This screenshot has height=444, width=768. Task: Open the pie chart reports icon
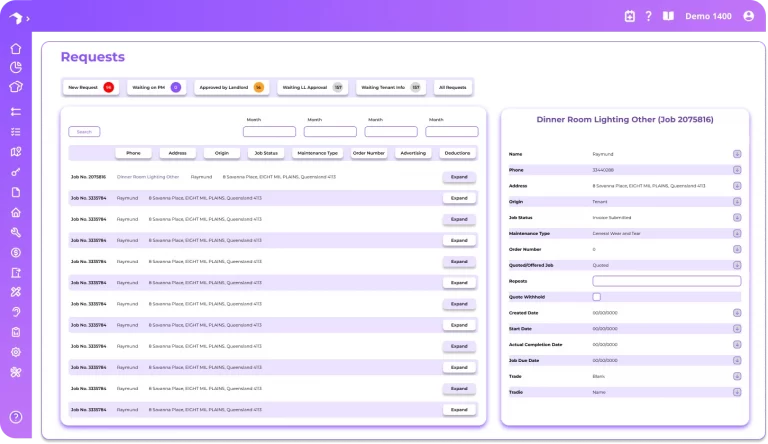click(x=16, y=67)
